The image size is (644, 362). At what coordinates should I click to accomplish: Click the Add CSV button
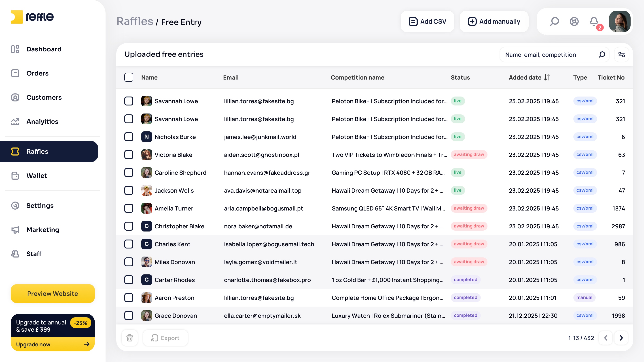point(427,21)
